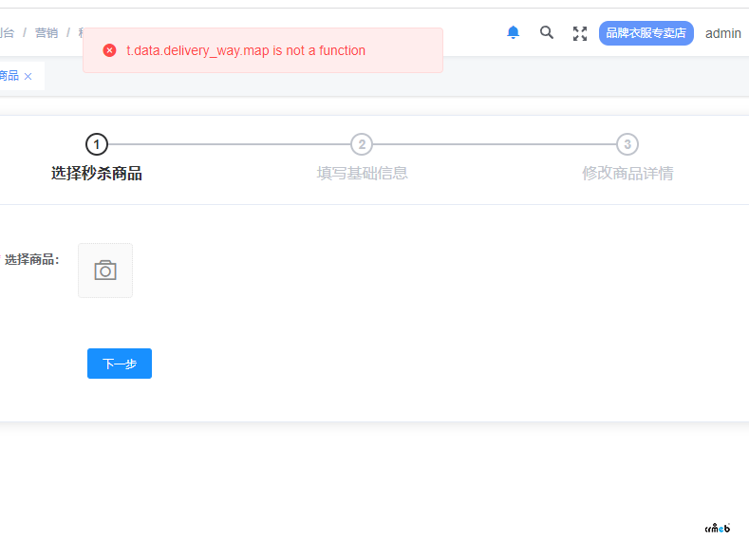Close the 商品 tab with the x

(28, 76)
